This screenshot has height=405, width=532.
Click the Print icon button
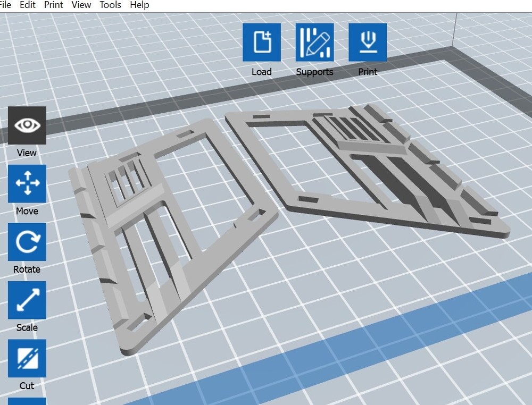point(368,43)
